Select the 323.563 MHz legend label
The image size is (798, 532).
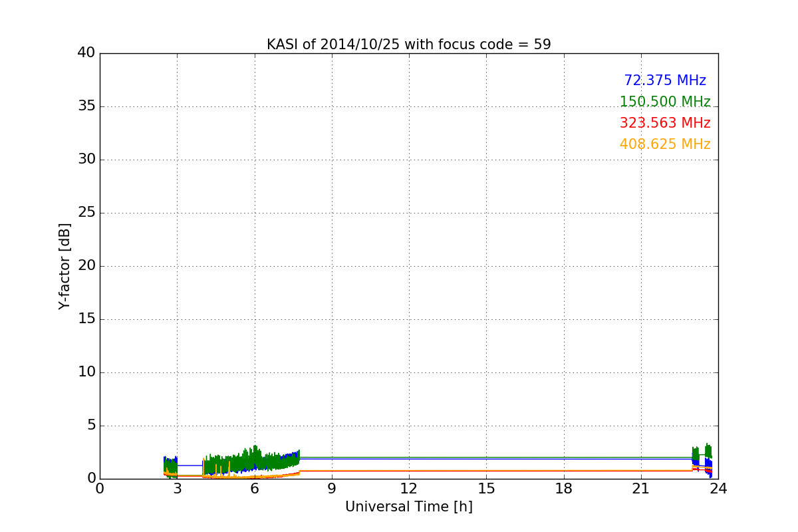(665, 123)
